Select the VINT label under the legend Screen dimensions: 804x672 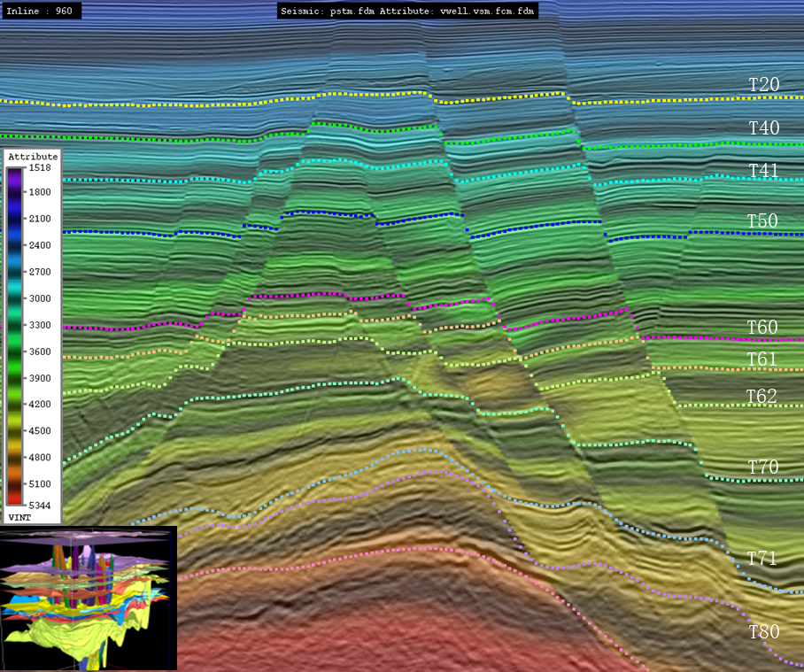click(20, 515)
